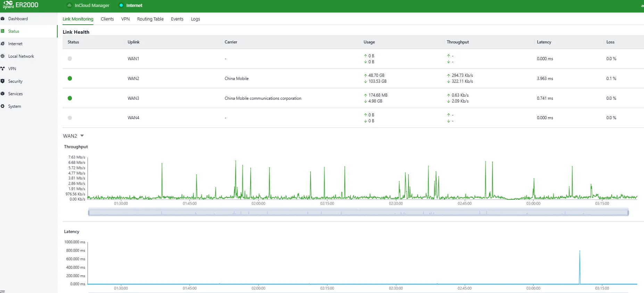Click the Local Network sidebar icon
This screenshot has width=644, height=293.
[2, 56]
